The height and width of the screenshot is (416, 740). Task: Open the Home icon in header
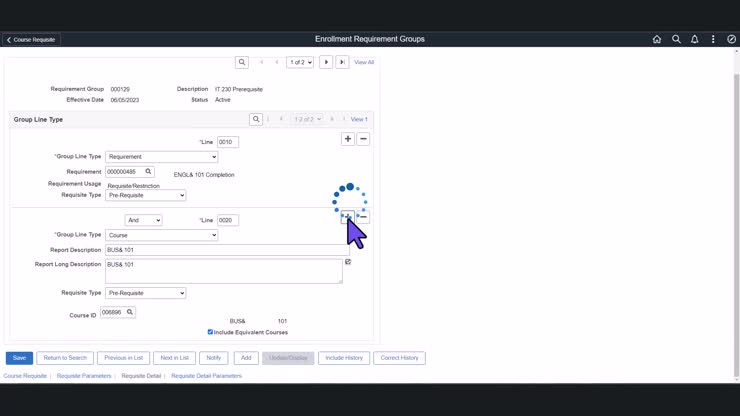tap(656, 39)
